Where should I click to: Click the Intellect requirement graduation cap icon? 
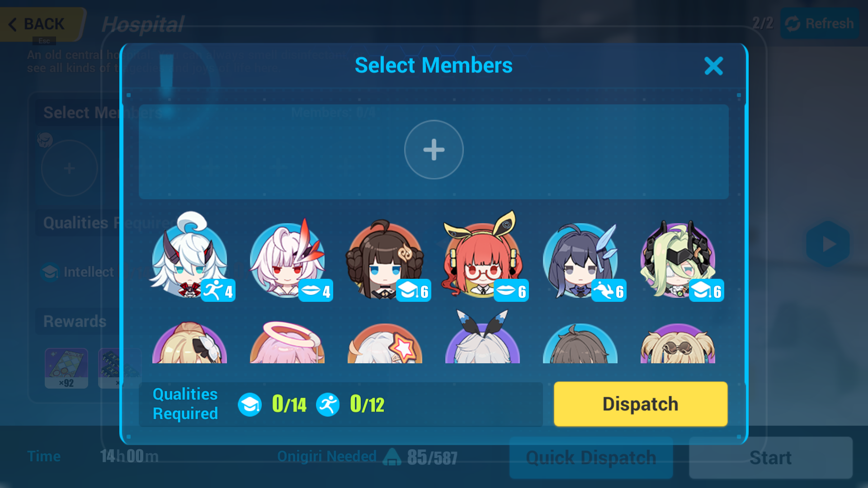[250, 404]
